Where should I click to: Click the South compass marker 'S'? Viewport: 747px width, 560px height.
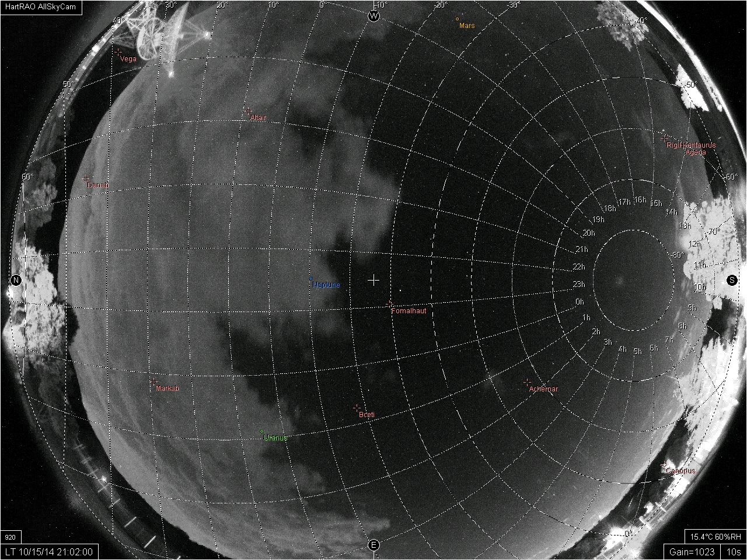pyautogui.click(x=732, y=280)
